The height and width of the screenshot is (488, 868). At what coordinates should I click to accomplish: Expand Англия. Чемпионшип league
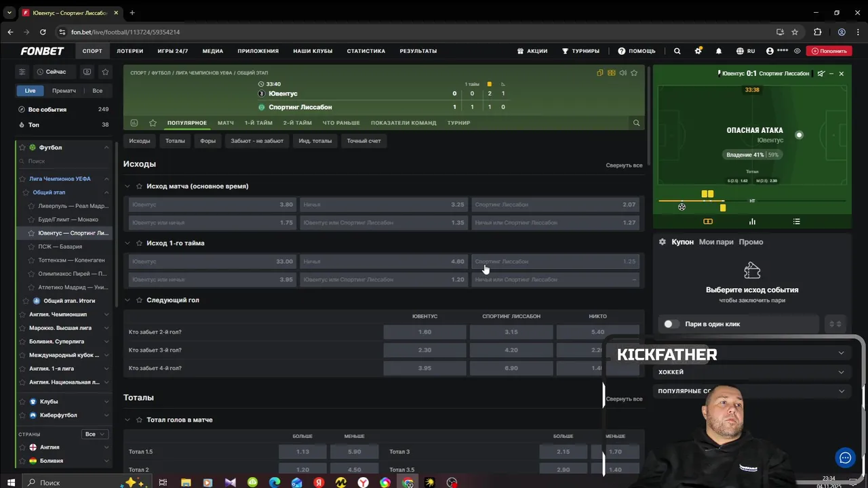pyautogui.click(x=106, y=314)
